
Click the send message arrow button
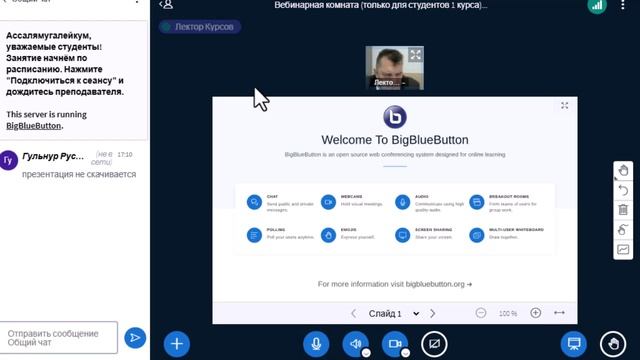[135, 338]
